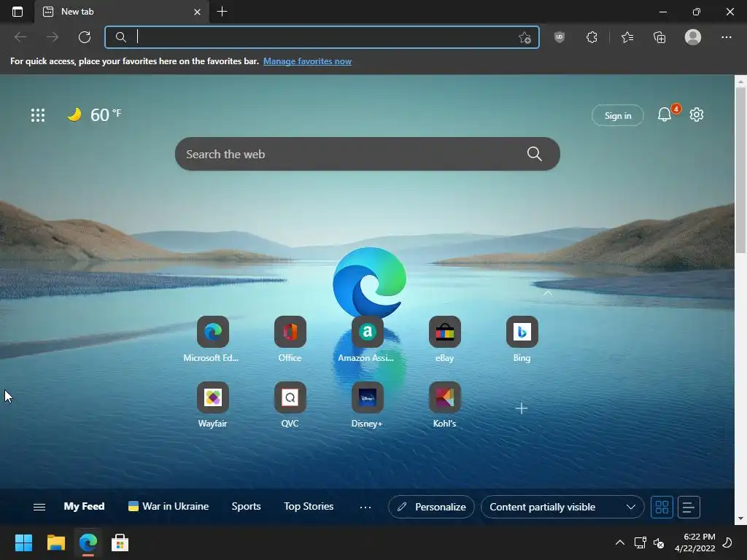Refresh the current page
The image size is (747, 560).
pos(85,37)
